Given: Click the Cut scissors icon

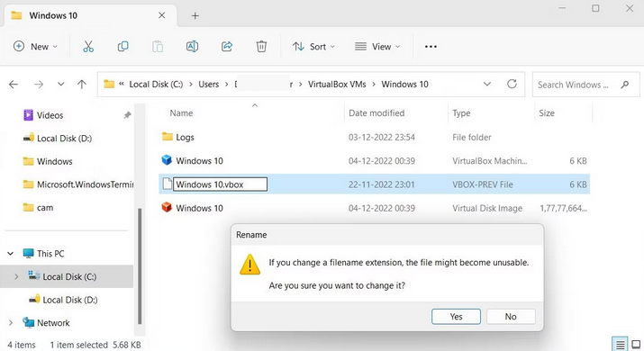Looking at the screenshot, I should tap(88, 47).
